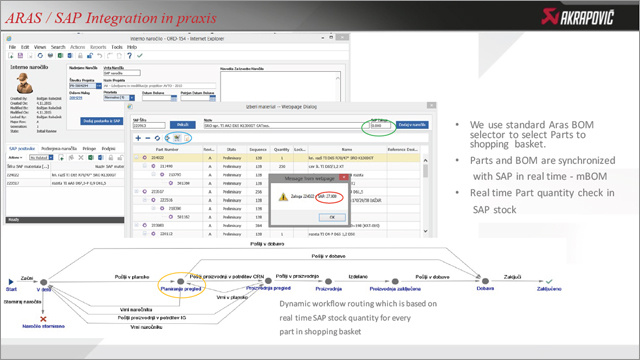The image size is (640, 360).
Task: Click the lock icon in SAP postavke toolbar
Action: click(x=110, y=158)
